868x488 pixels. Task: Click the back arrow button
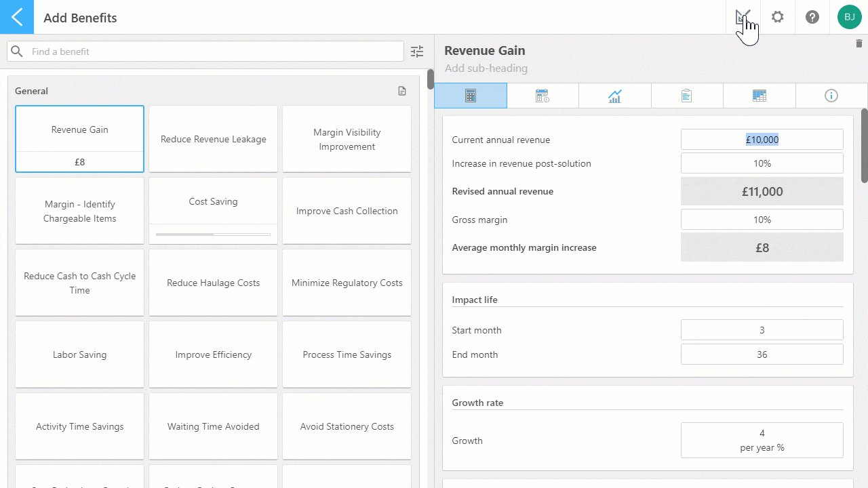(x=17, y=17)
